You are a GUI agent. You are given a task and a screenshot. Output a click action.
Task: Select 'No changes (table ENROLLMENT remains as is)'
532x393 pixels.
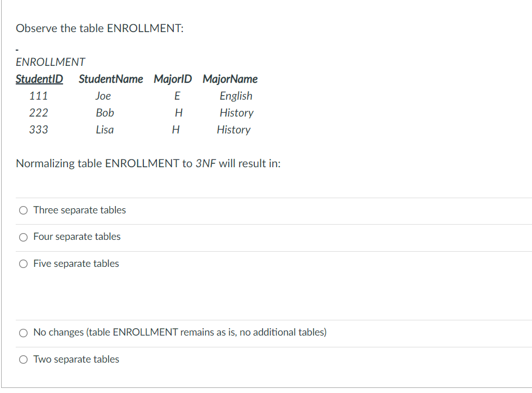click(x=23, y=333)
